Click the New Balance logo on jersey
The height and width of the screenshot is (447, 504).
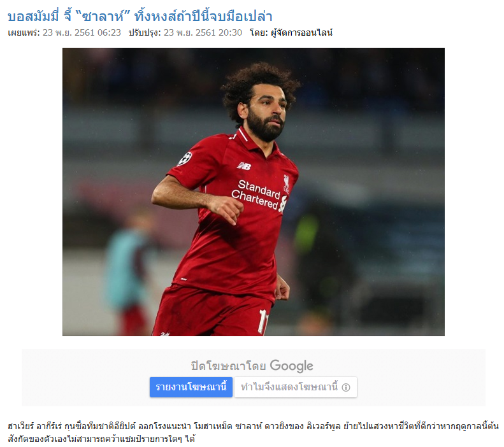tap(244, 166)
